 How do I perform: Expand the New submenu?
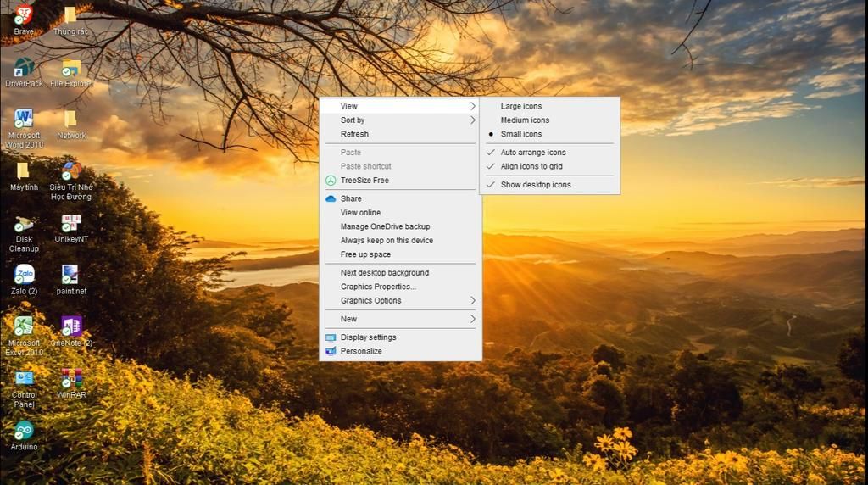tap(400, 319)
